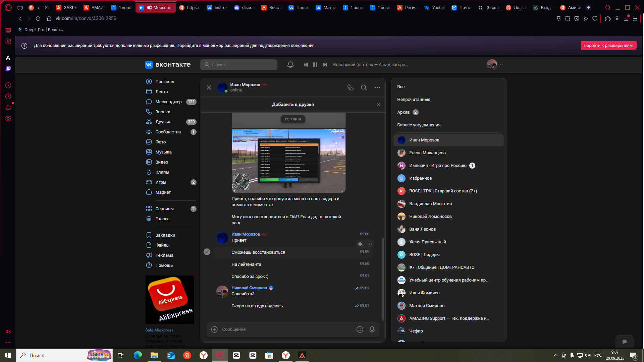Click the attach plus icon in message box
The image size is (644, 362).
(x=214, y=329)
